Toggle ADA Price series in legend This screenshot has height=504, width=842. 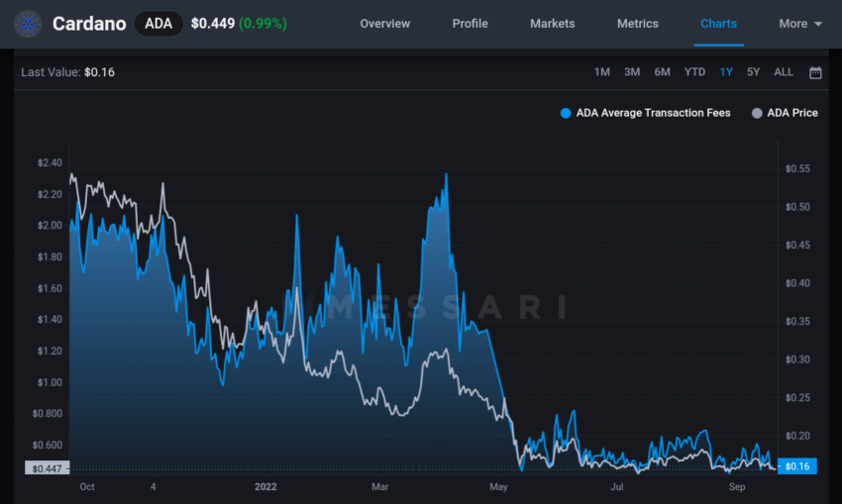pos(785,113)
